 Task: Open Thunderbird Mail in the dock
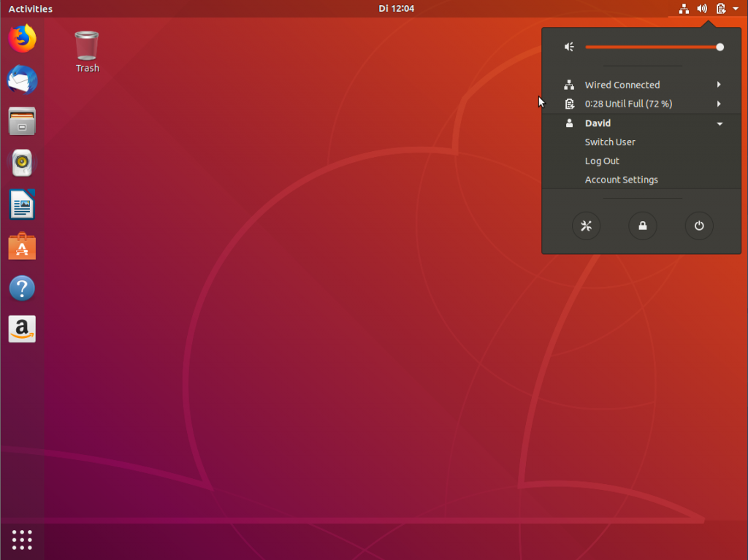[22, 80]
